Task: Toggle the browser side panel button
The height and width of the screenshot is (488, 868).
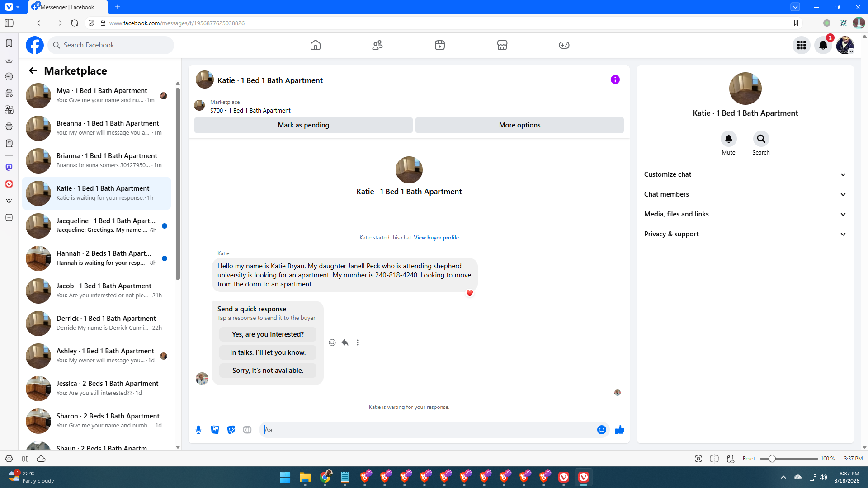Action: click(x=9, y=23)
